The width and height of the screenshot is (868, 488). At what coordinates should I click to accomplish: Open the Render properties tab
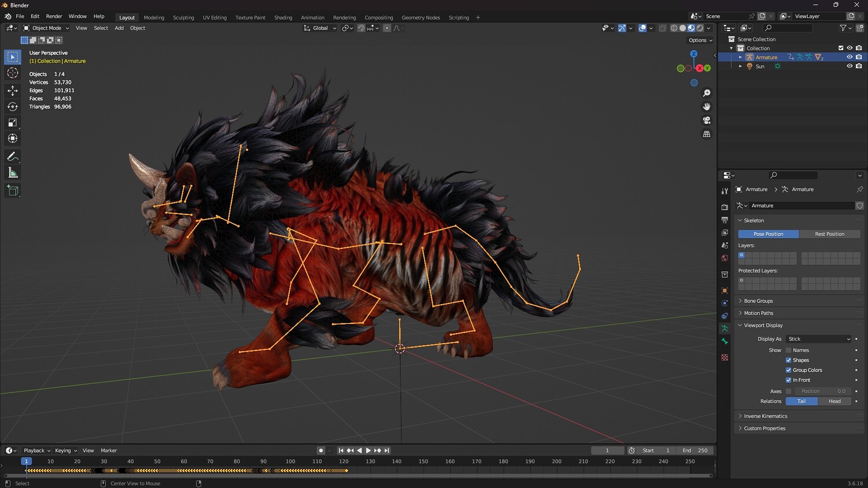[x=724, y=206]
